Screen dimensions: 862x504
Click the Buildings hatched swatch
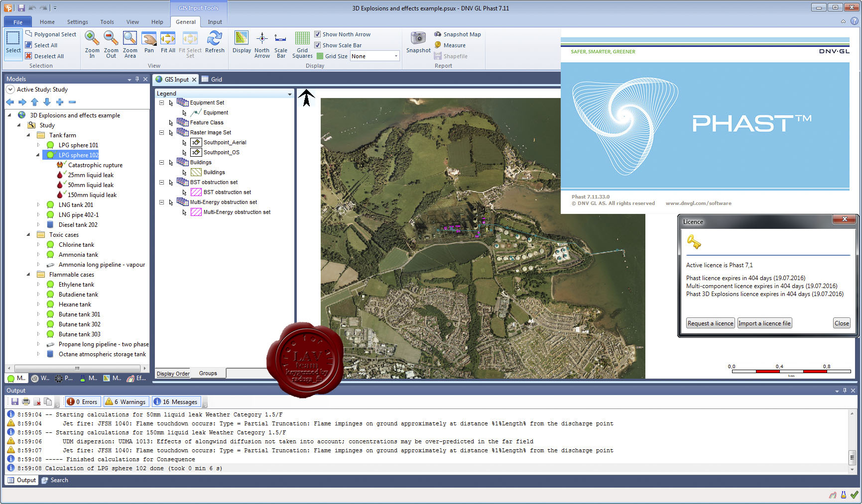click(x=196, y=172)
